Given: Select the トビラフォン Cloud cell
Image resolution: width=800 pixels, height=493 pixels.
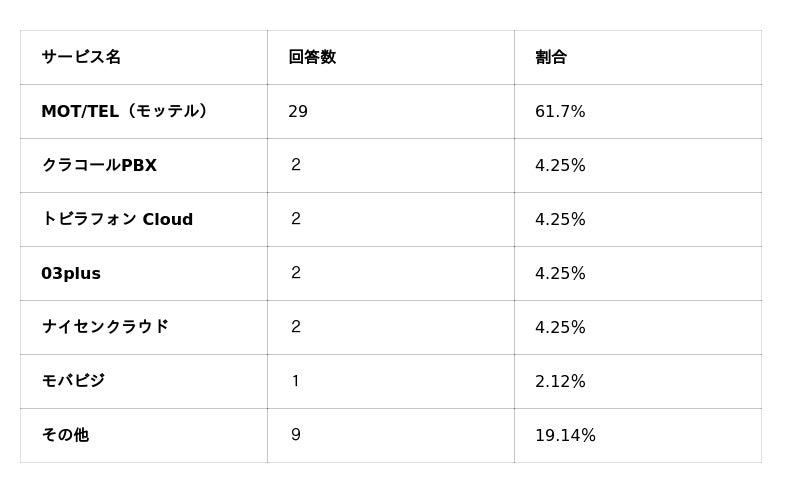Looking at the screenshot, I should tap(117, 219).
